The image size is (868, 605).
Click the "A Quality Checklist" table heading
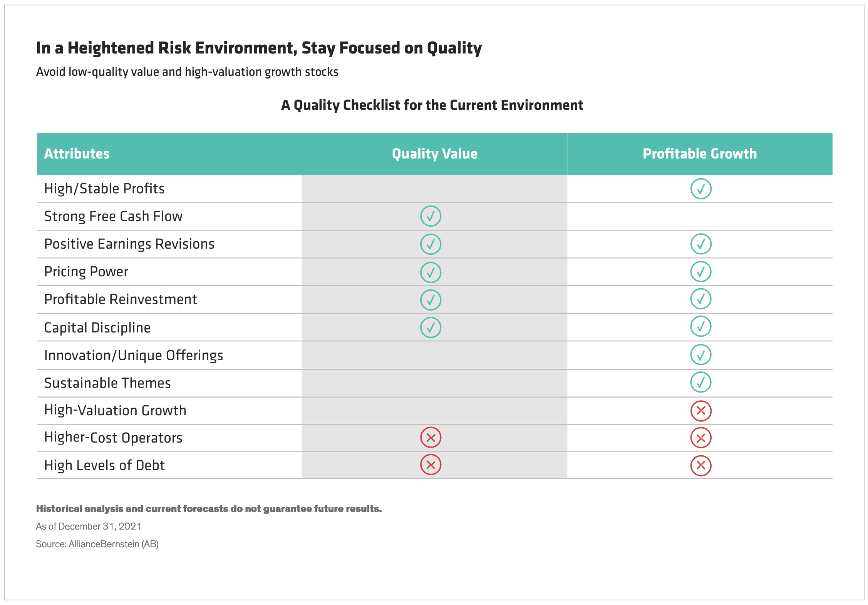click(x=432, y=105)
